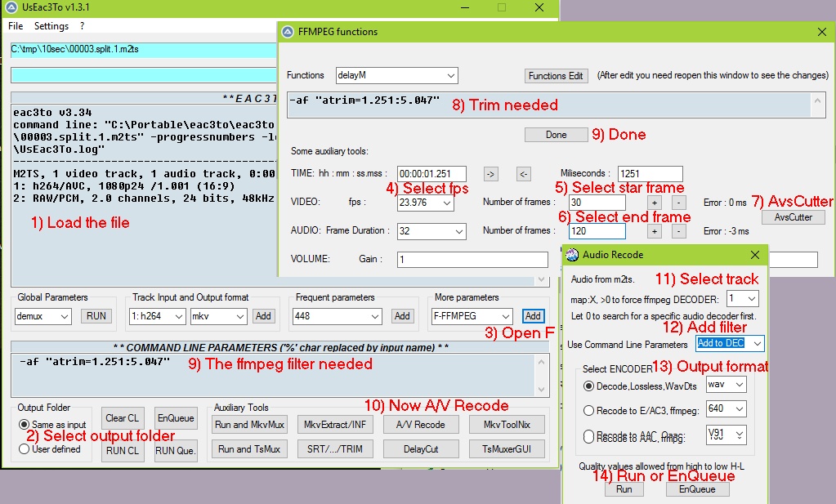Open the File menu
This screenshot has height=504, width=836.
click(x=16, y=26)
